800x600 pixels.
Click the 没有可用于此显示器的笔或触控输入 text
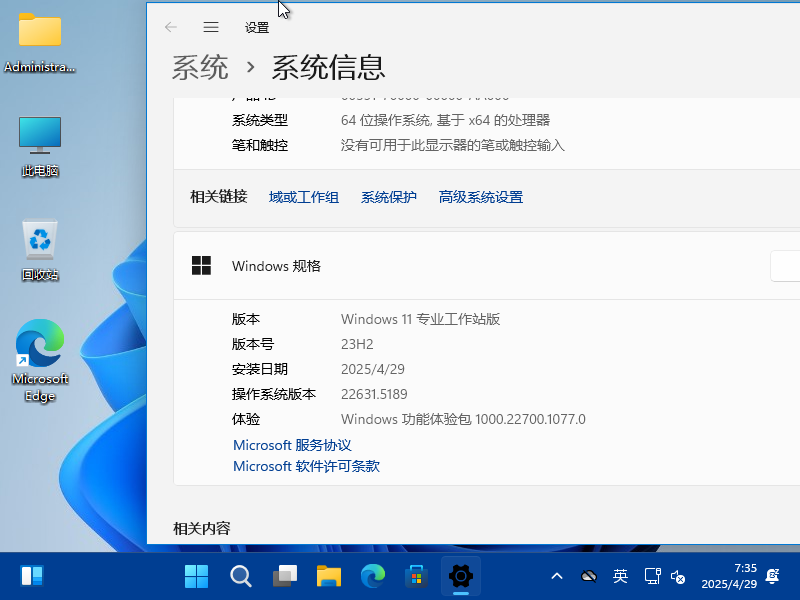pyautogui.click(x=453, y=145)
